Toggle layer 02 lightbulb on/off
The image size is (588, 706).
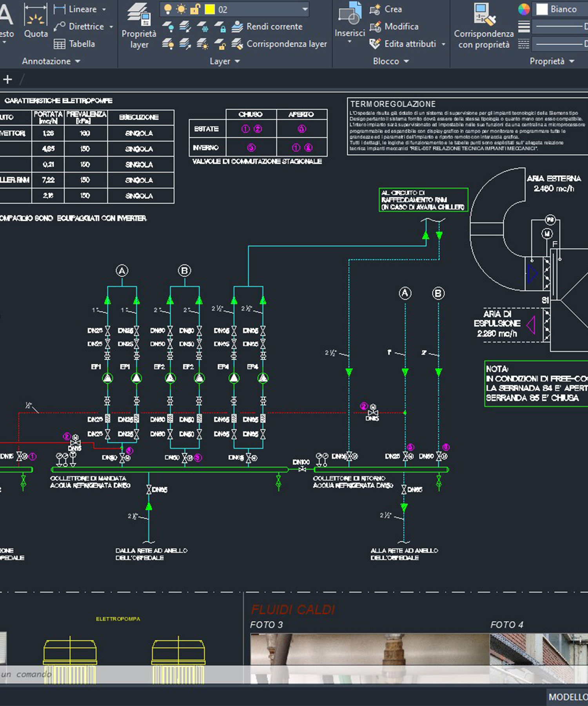168,9
